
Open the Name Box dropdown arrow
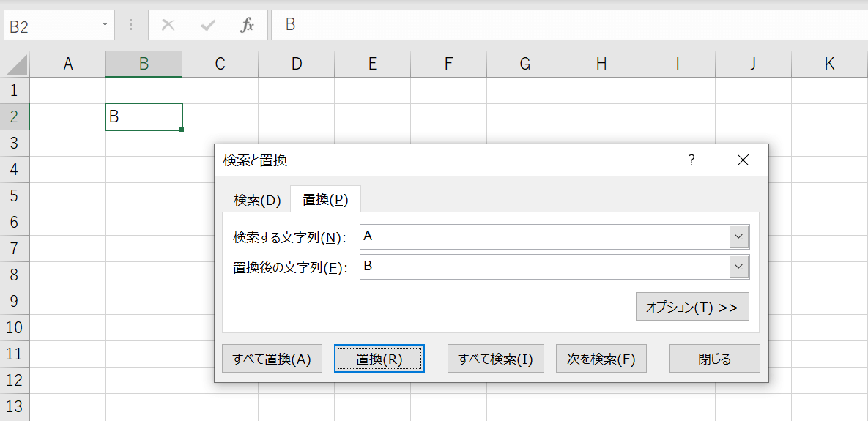tap(105, 26)
